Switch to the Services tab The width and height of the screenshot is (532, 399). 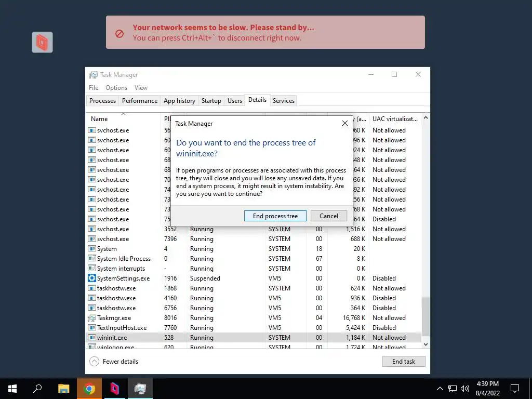283,100
